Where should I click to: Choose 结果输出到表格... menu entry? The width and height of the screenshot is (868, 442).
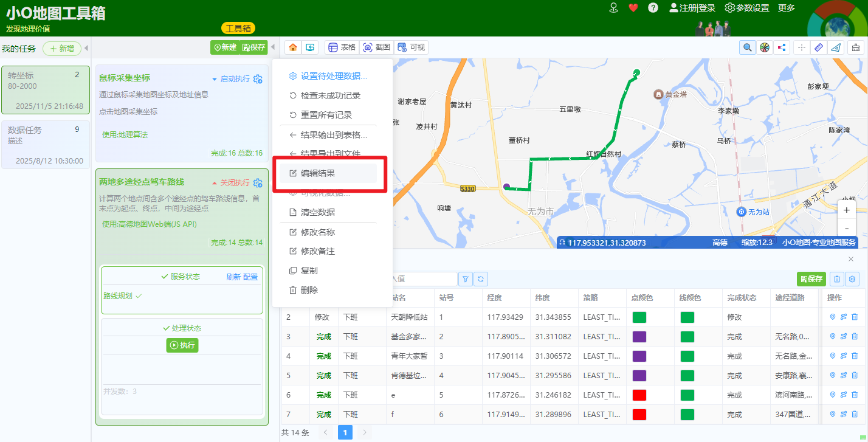click(328, 135)
